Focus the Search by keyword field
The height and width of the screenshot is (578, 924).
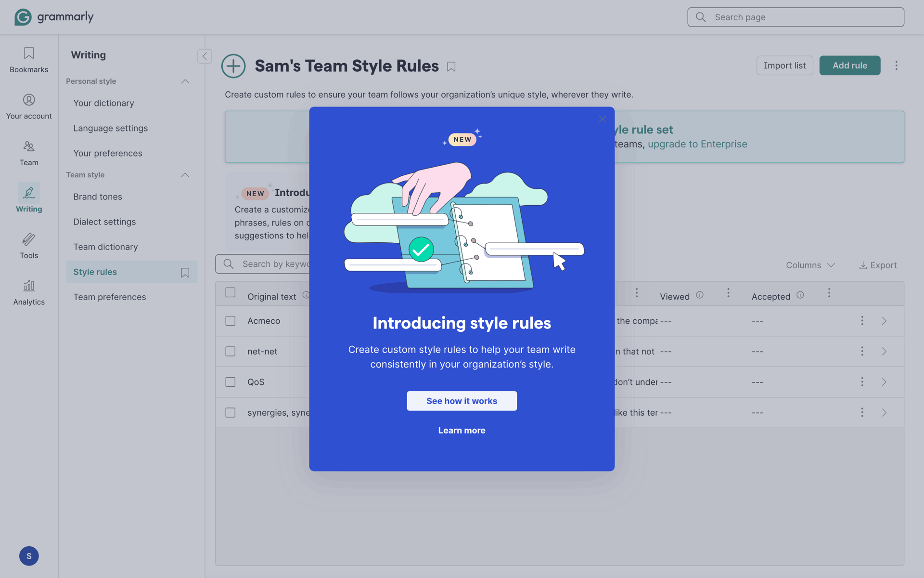click(263, 264)
